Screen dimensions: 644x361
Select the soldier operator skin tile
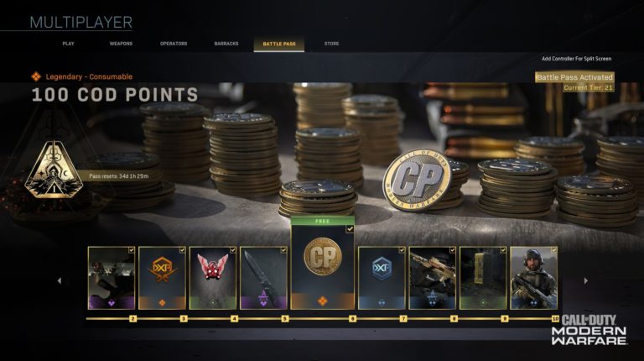(x=533, y=278)
